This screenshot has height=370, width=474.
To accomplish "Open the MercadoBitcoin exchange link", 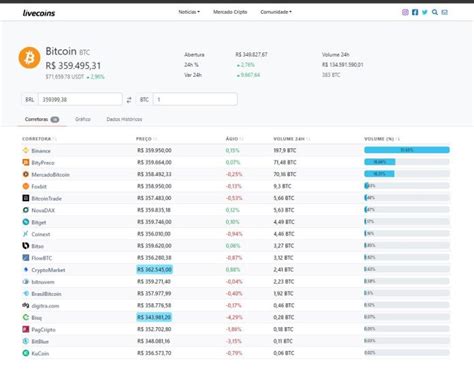I will [50, 175].
